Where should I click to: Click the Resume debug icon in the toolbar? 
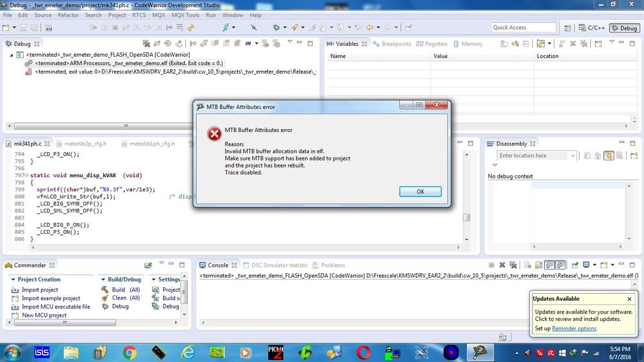click(x=93, y=28)
